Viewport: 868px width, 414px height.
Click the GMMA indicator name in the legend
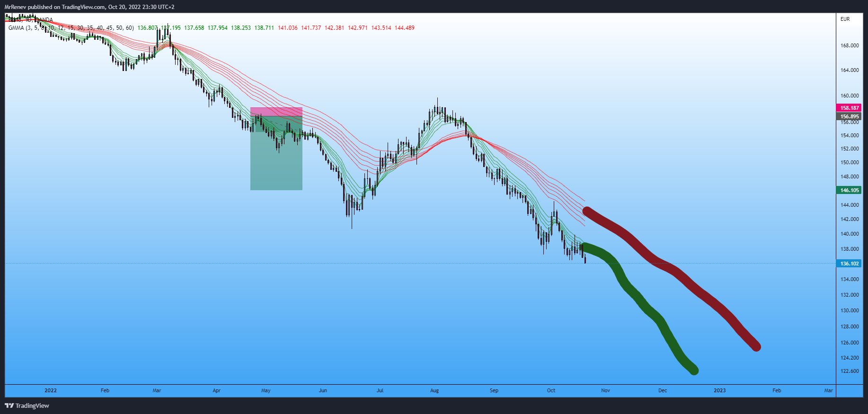[71, 28]
